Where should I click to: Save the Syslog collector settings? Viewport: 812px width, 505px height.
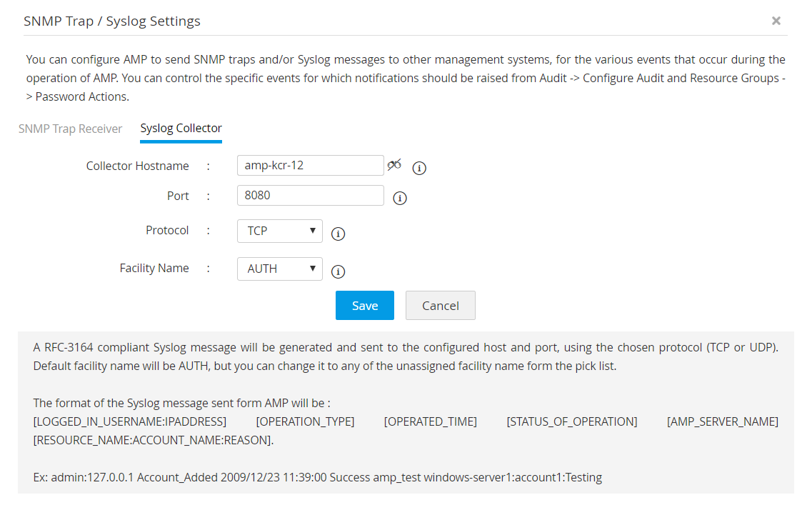[365, 305]
